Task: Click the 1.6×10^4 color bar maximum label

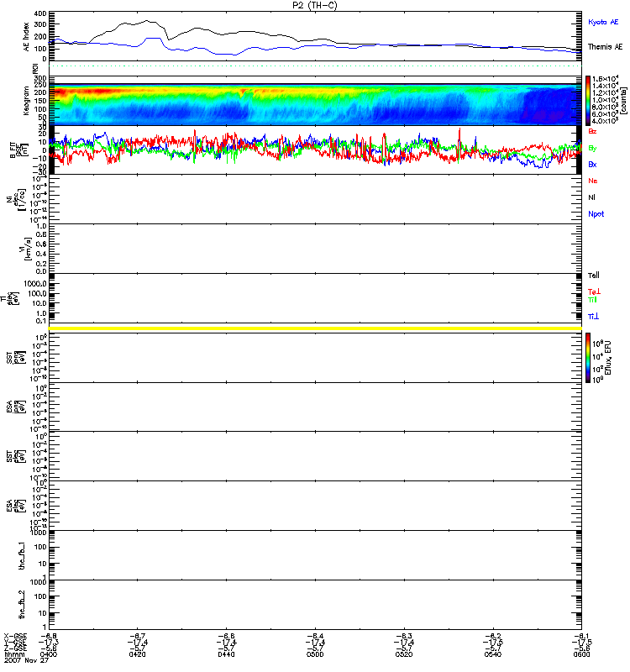Action: click(605, 79)
